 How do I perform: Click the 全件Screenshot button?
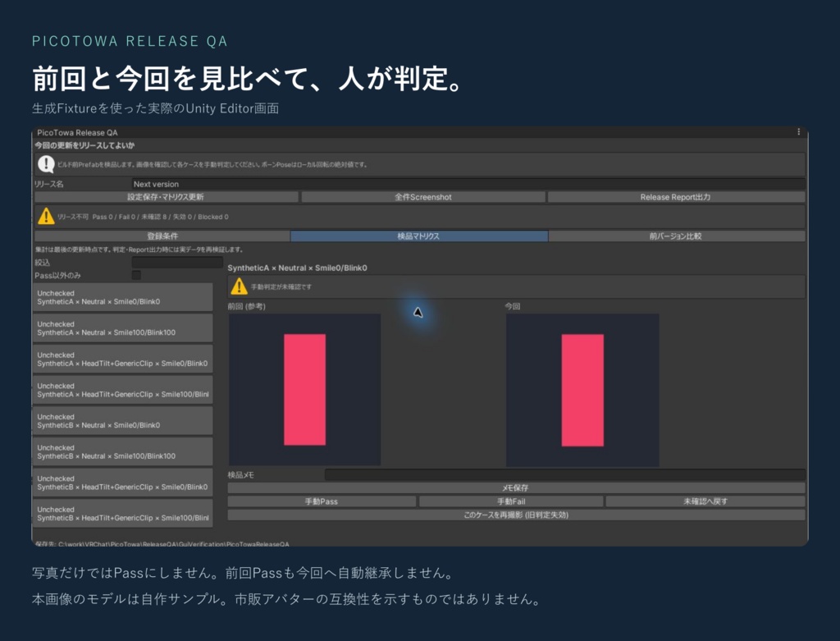pyautogui.click(x=422, y=197)
